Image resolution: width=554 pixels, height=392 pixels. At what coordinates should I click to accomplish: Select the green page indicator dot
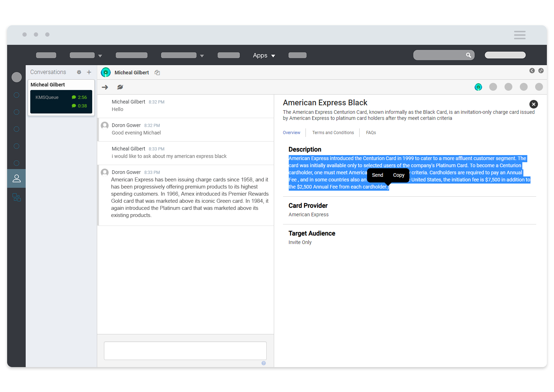click(478, 87)
